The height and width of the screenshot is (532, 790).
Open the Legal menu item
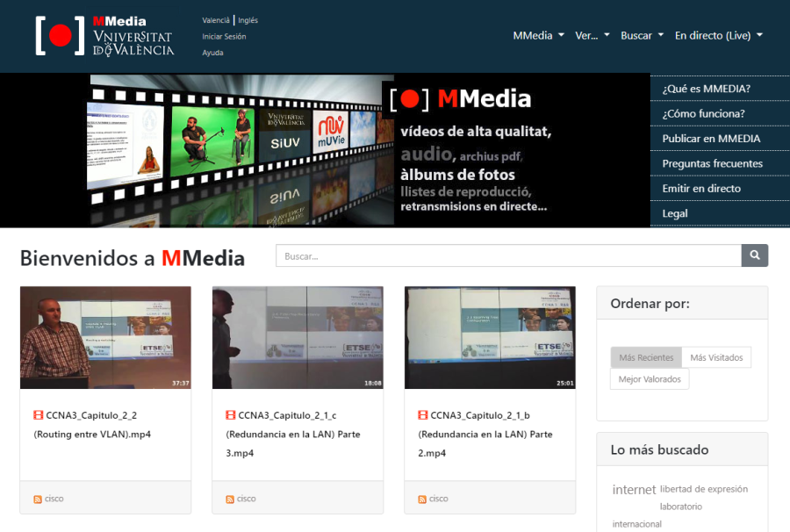pyautogui.click(x=720, y=213)
